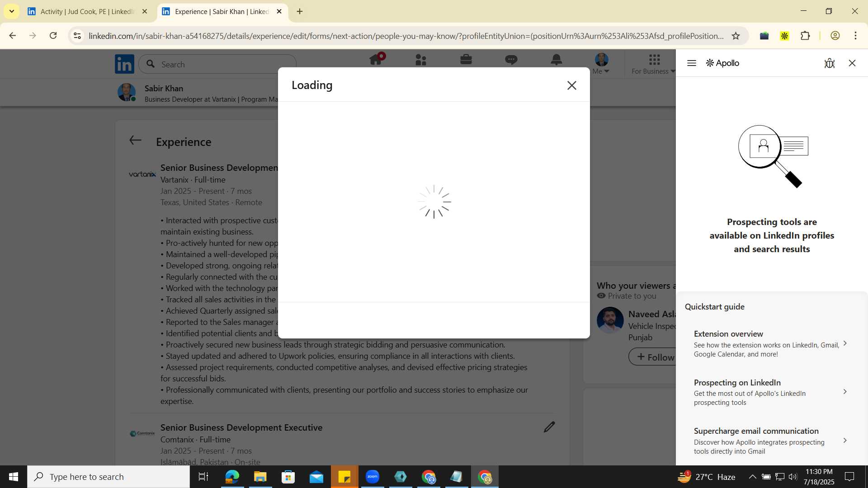Open Sticky Notes from taskbar
Viewport: 868px width, 488px height.
tap(344, 477)
